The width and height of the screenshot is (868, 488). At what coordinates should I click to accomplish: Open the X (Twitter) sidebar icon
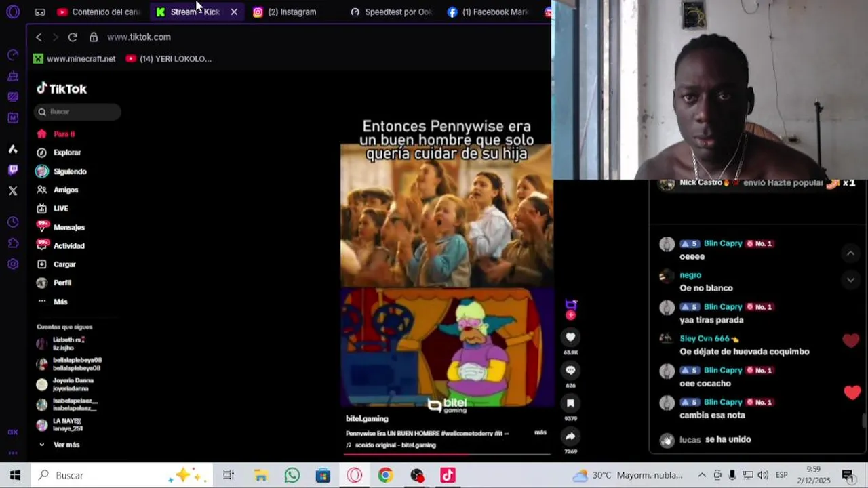tap(13, 191)
